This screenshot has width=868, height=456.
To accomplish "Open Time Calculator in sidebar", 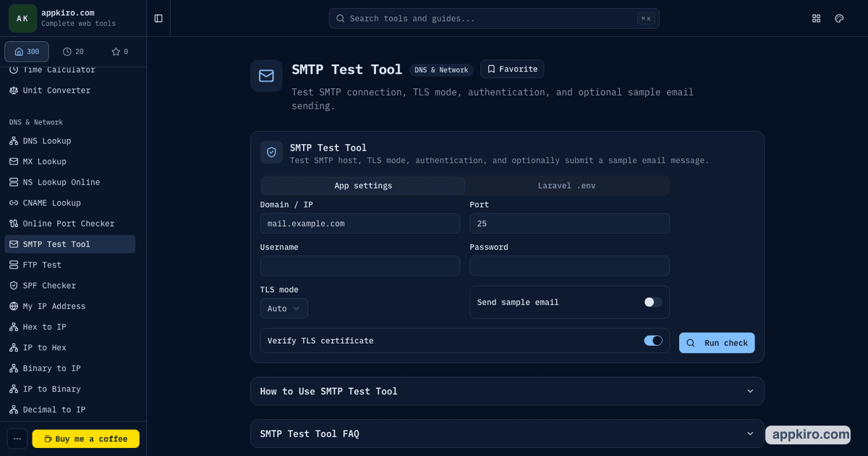I will [x=70, y=70].
